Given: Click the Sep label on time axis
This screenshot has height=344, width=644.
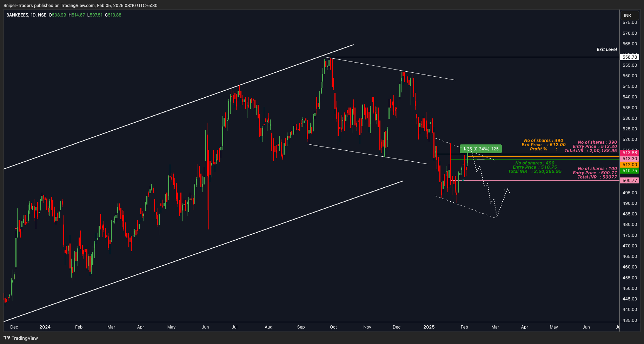Looking at the screenshot, I should coord(301,327).
